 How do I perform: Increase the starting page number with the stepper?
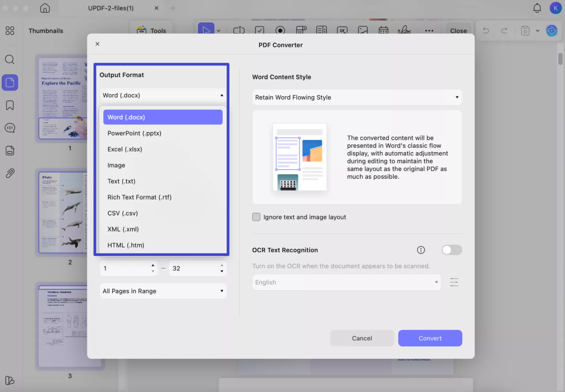click(153, 265)
